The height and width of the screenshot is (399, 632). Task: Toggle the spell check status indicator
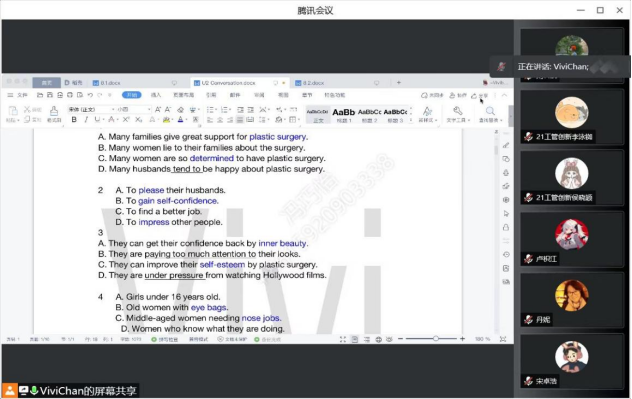pyautogui.click(x=164, y=339)
